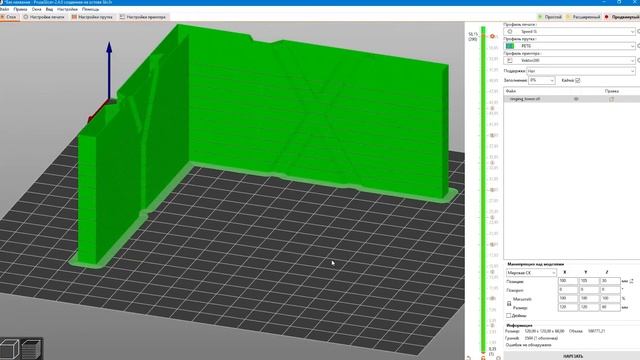
Task: Click the print settings tab icon
Action: (26, 17)
